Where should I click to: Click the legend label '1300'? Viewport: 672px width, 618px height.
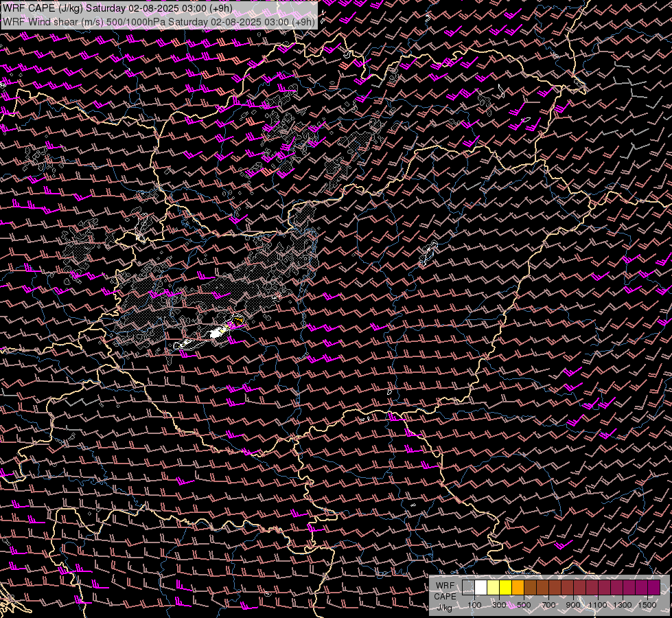tap(623, 605)
